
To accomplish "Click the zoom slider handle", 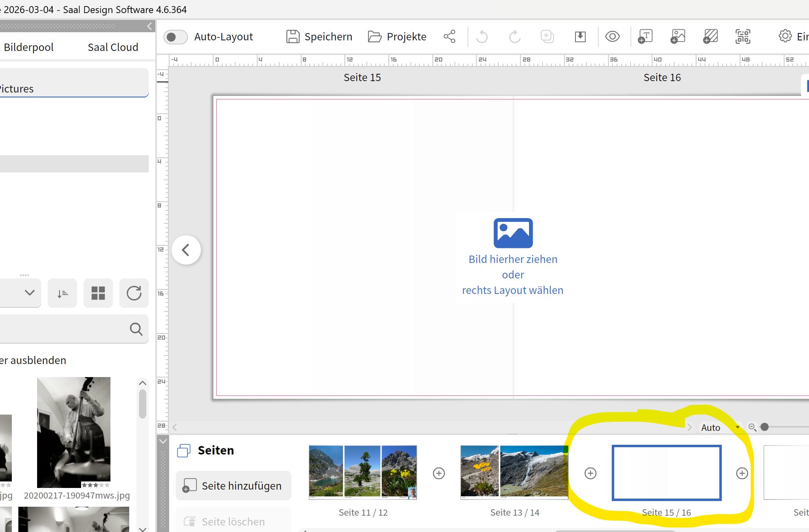I will [765, 427].
